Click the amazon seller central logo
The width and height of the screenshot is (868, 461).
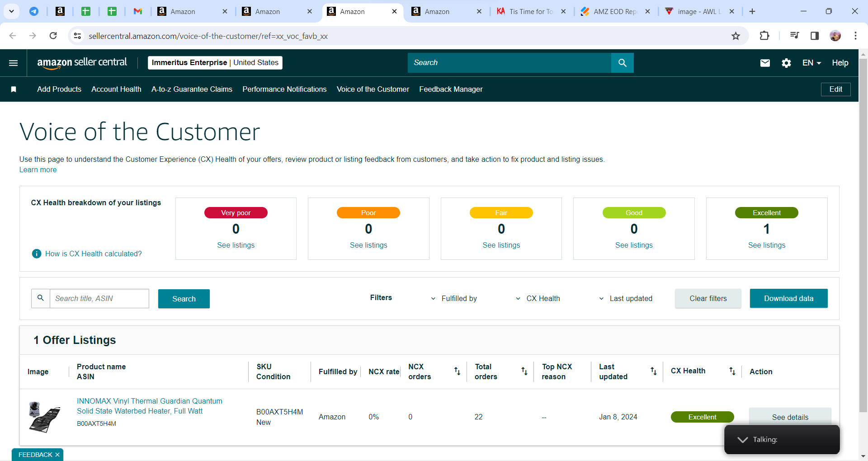click(x=82, y=63)
